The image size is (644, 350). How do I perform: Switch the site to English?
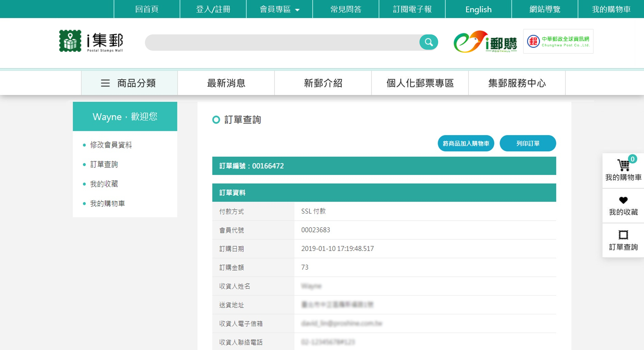point(478,9)
